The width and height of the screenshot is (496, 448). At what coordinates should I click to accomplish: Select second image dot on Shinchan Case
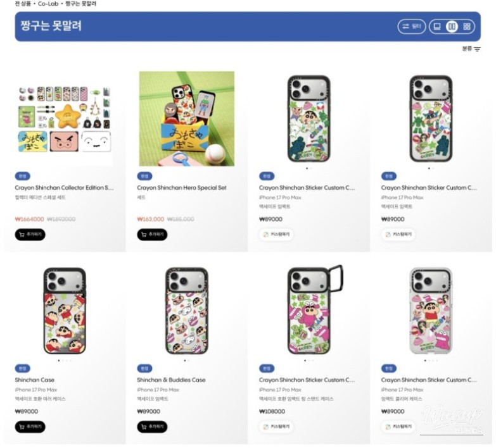pos(63,361)
